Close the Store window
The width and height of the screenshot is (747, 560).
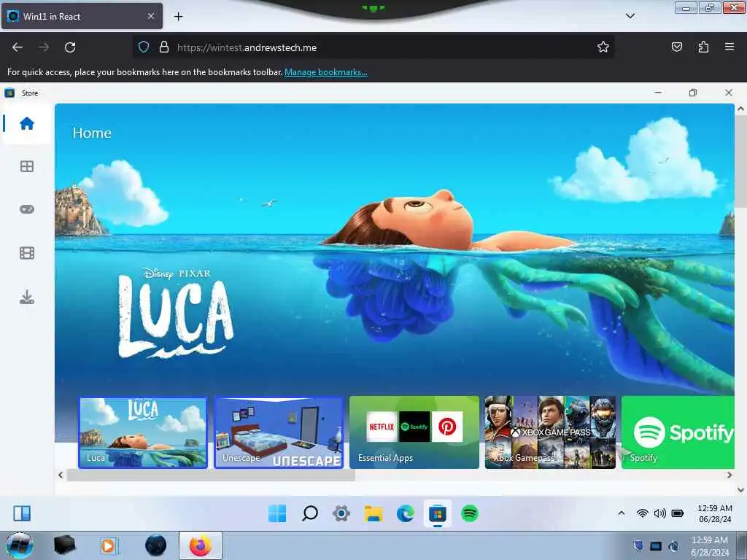729,93
